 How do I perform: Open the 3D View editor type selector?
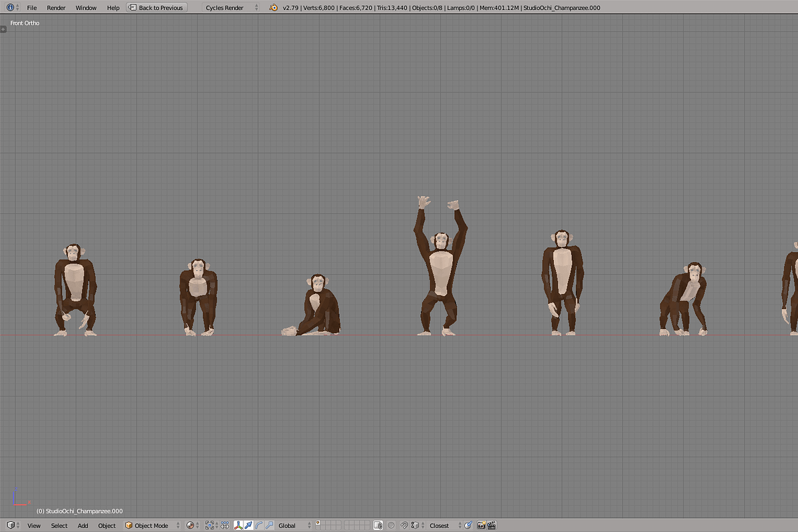pos(13,525)
